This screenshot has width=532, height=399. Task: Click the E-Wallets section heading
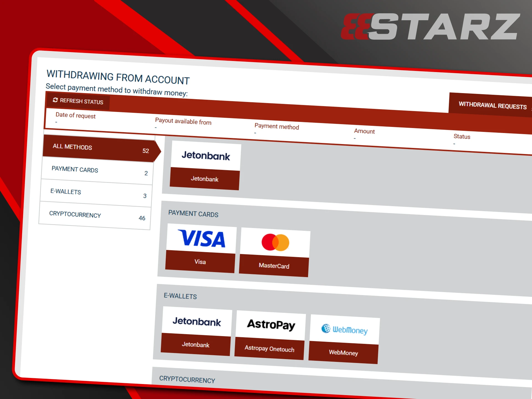[180, 296]
